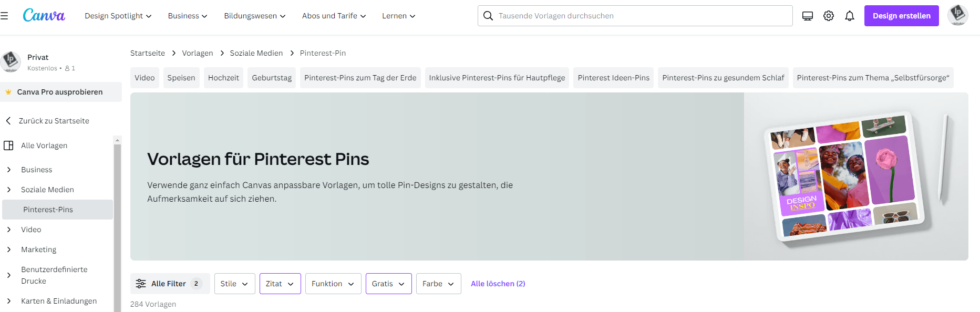Select the Hochzeit category chip
Screen dimensions: 980x312
click(x=223, y=78)
